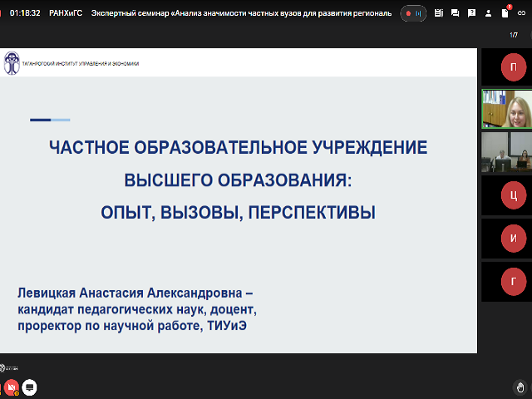Copy the meeting link icon

click(x=521, y=13)
